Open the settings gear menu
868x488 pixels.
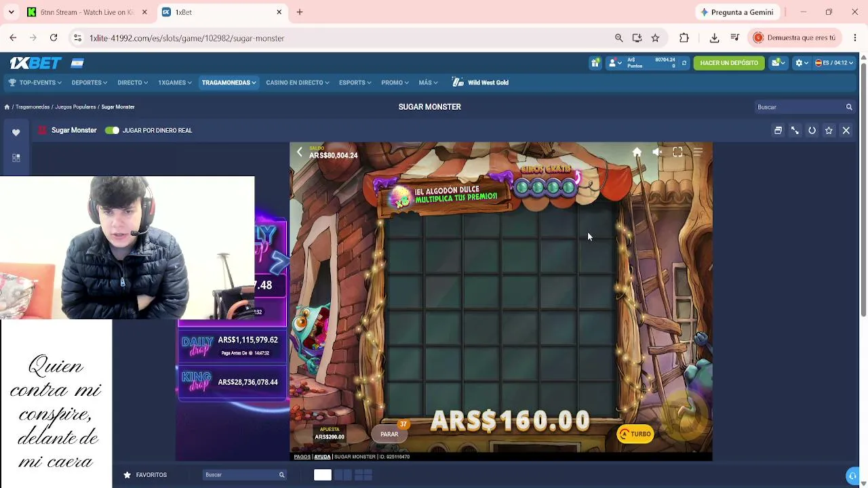coord(802,63)
